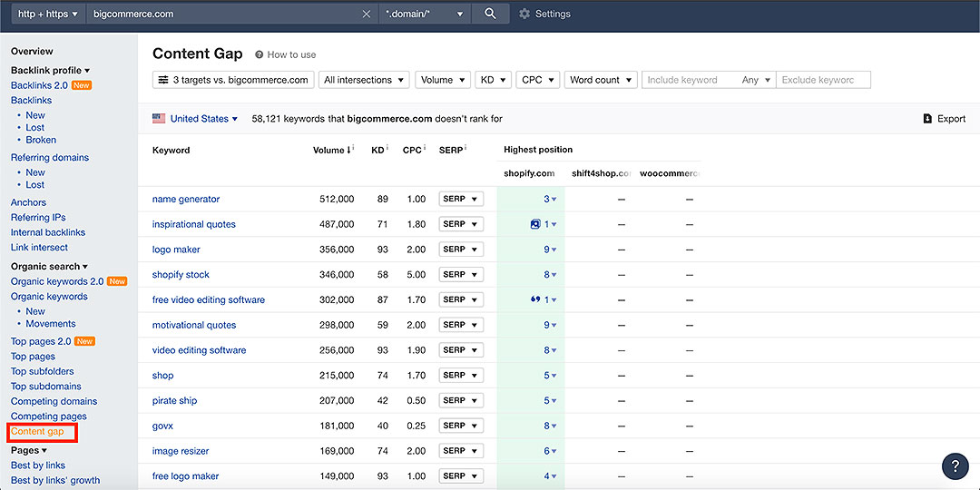Select Content gap in the sidebar

(x=37, y=432)
